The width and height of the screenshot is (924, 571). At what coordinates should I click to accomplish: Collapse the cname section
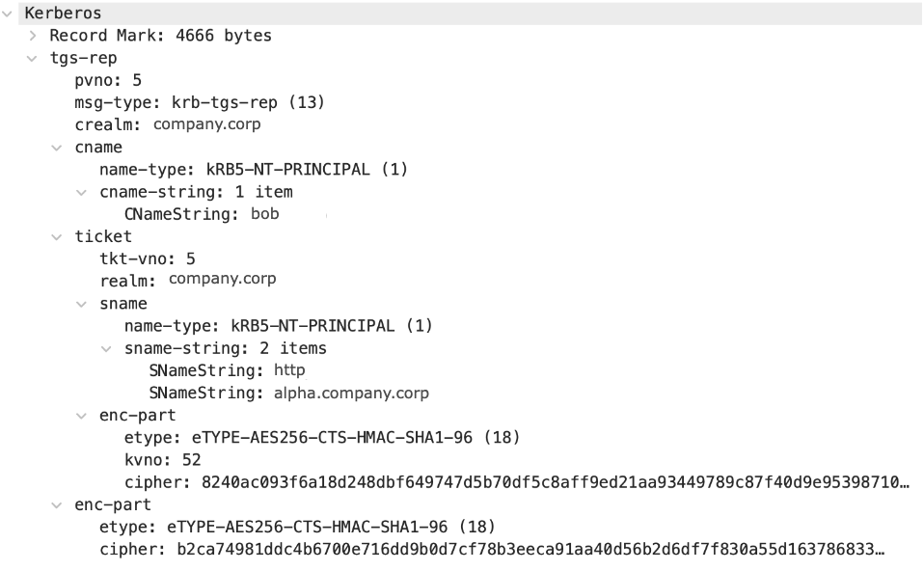click(57, 148)
